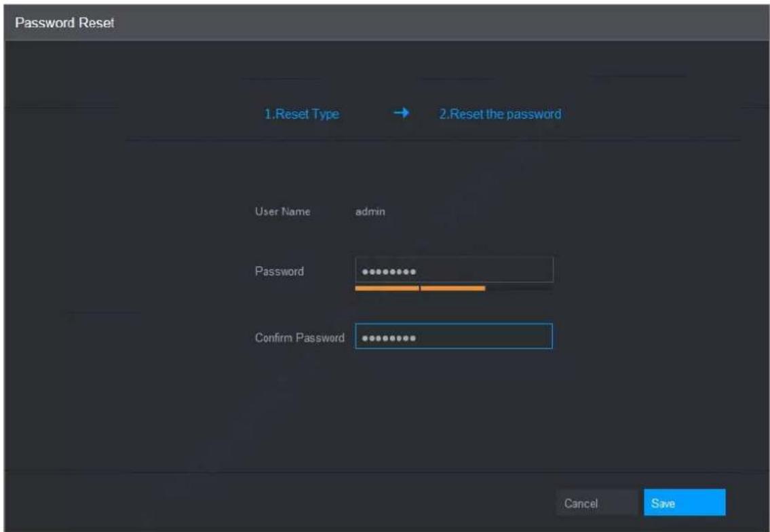This screenshot has height=532, width=770.
Task: Click the admin user name value
Action: [370, 211]
